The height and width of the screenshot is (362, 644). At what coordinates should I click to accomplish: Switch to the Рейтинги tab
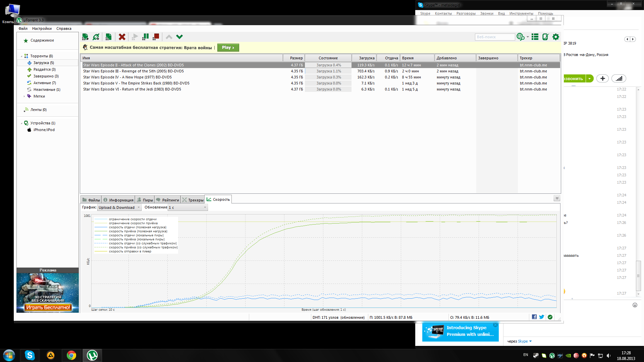coord(167,200)
